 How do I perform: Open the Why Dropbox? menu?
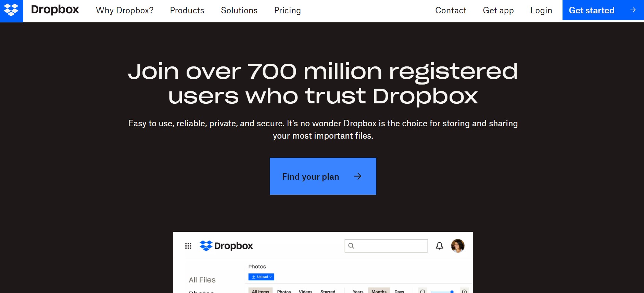pyautogui.click(x=125, y=11)
